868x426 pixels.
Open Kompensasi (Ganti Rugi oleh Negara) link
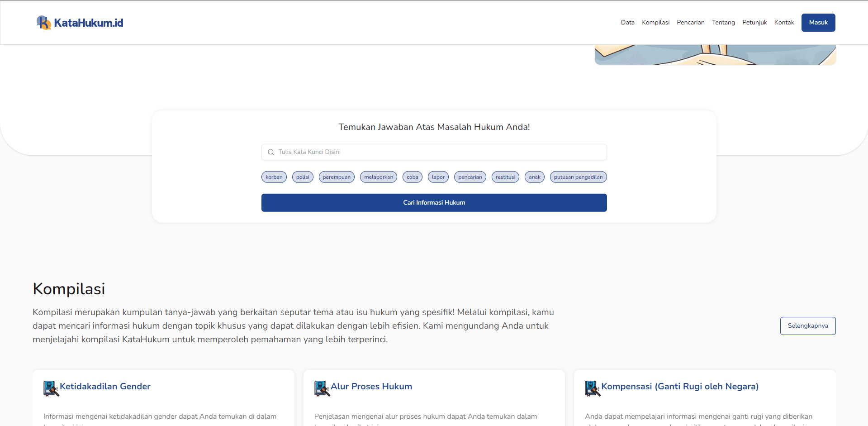coord(679,387)
